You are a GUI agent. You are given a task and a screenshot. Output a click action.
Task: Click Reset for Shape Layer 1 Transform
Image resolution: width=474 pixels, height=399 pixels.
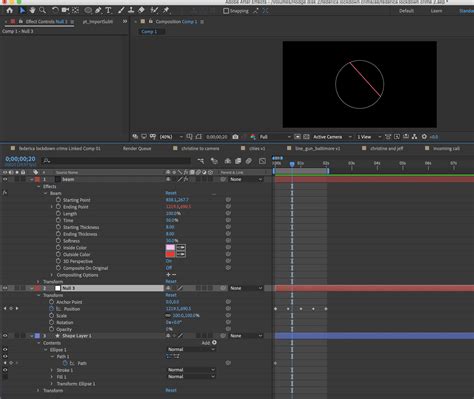point(171,390)
